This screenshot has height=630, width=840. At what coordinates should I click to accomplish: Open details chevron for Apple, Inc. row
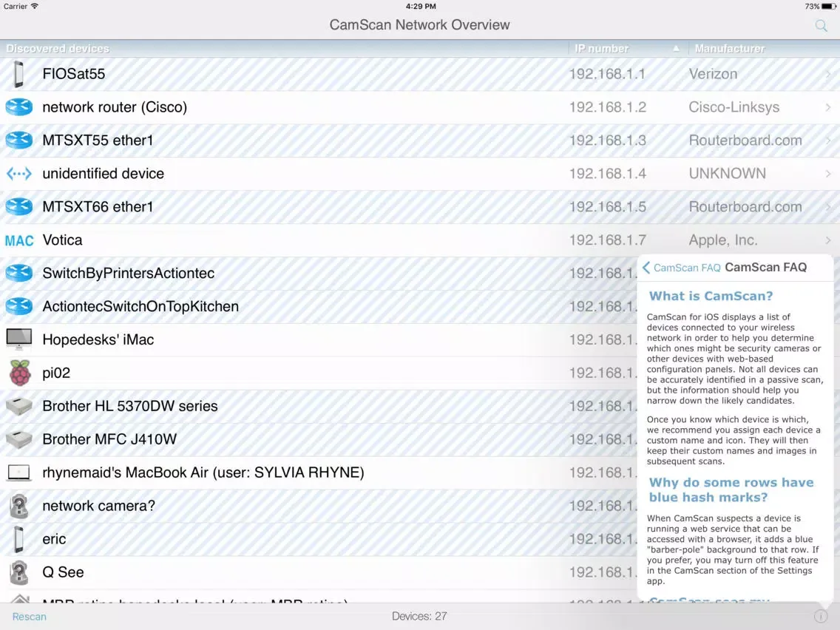(828, 240)
